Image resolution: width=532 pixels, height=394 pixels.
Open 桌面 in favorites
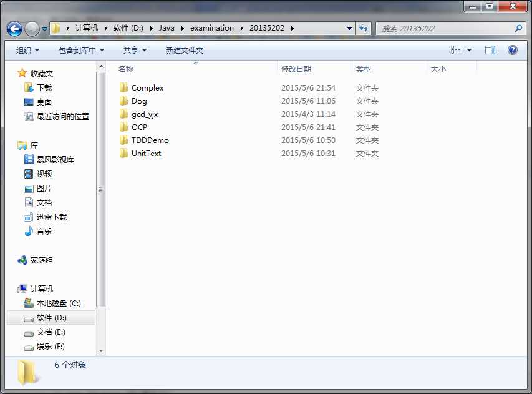[44, 102]
